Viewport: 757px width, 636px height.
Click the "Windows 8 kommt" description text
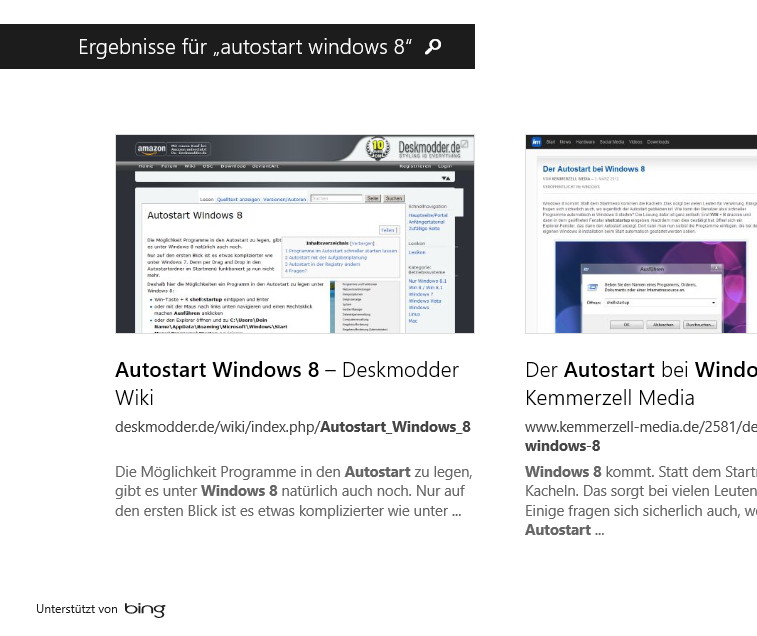pos(641,501)
